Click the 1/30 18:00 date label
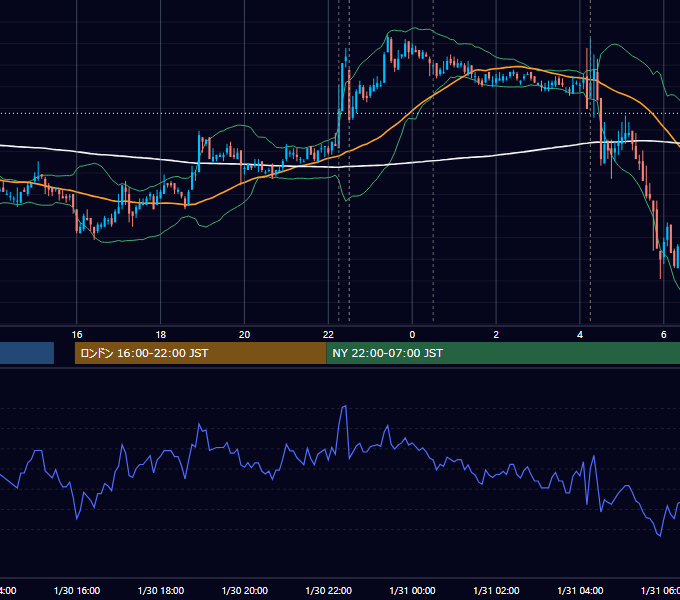The image size is (680, 600). click(x=161, y=590)
